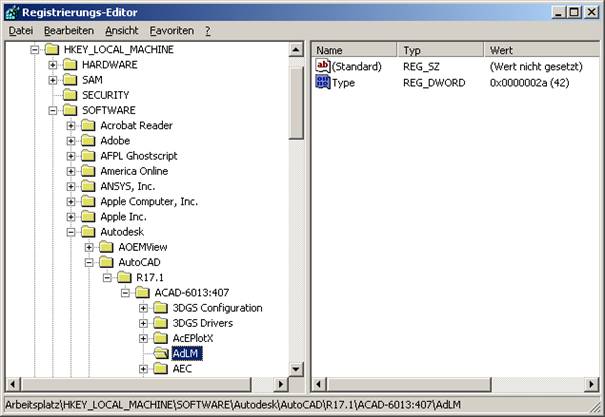This screenshot has width=605, height=417.
Task: Expand the SAM key
Action: [53, 80]
